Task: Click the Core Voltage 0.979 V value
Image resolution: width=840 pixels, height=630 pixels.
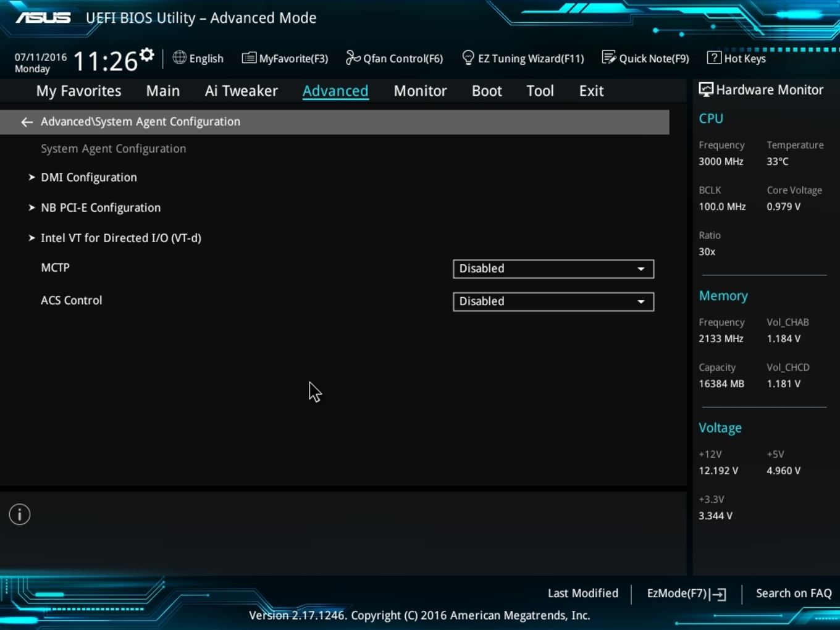Action: (784, 206)
